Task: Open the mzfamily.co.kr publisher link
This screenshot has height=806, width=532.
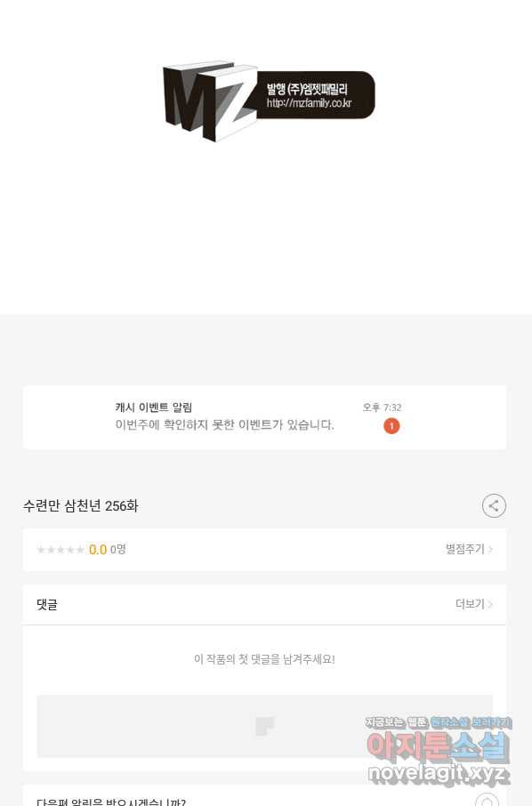Action: click(309, 103)
